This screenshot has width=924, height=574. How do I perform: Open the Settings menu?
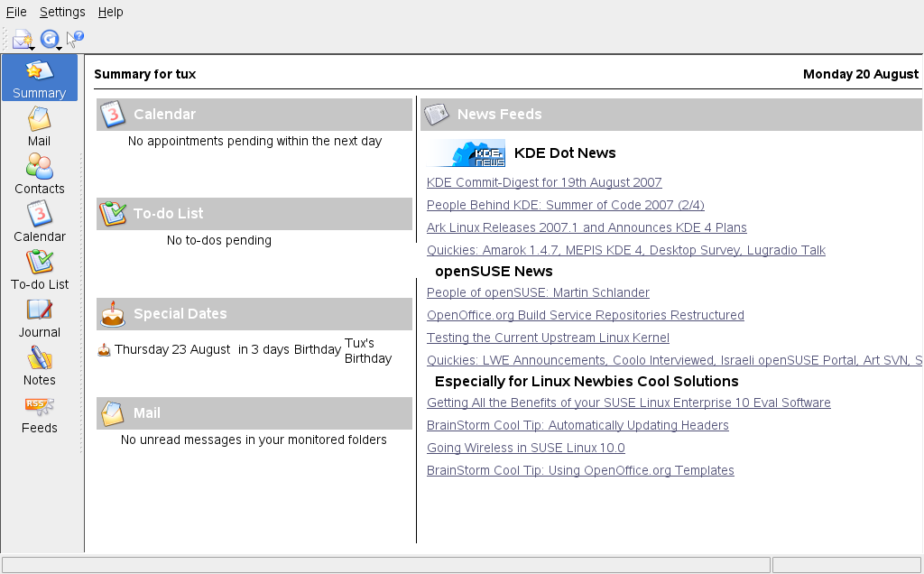[62, 12]
